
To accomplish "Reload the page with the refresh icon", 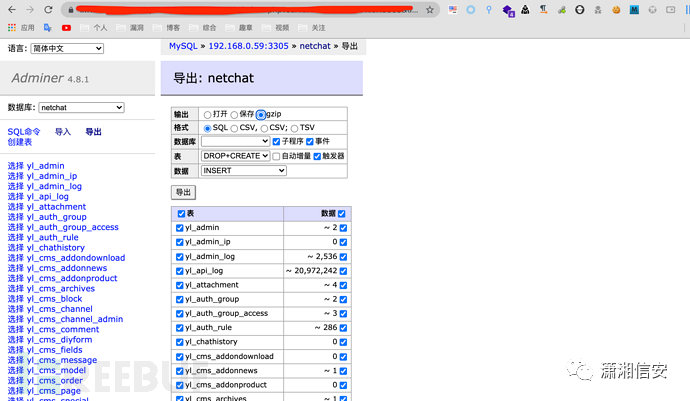I will coord(48,9).
